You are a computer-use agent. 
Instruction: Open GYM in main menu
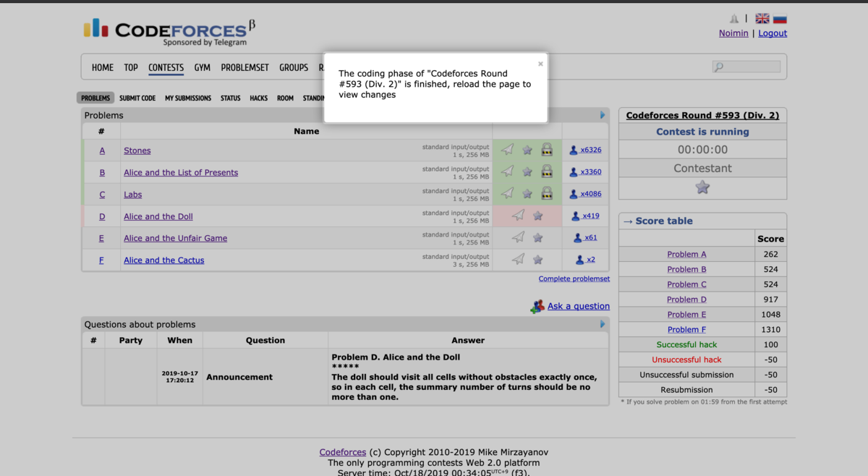[x=203, y=67]
